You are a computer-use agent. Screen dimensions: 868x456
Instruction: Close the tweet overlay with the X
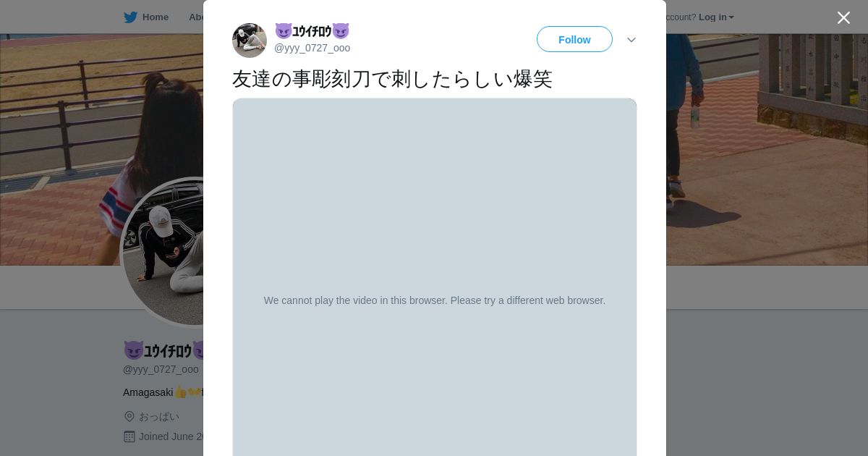(x=843, y=17)
